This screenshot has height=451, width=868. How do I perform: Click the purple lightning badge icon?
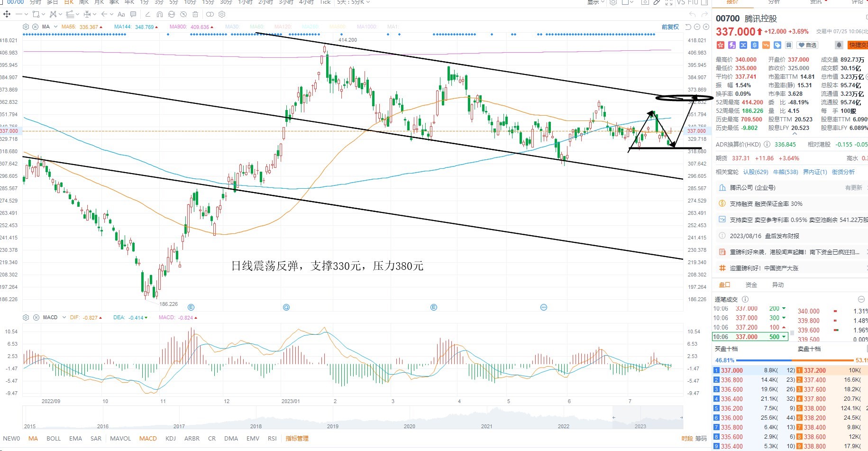732,45
